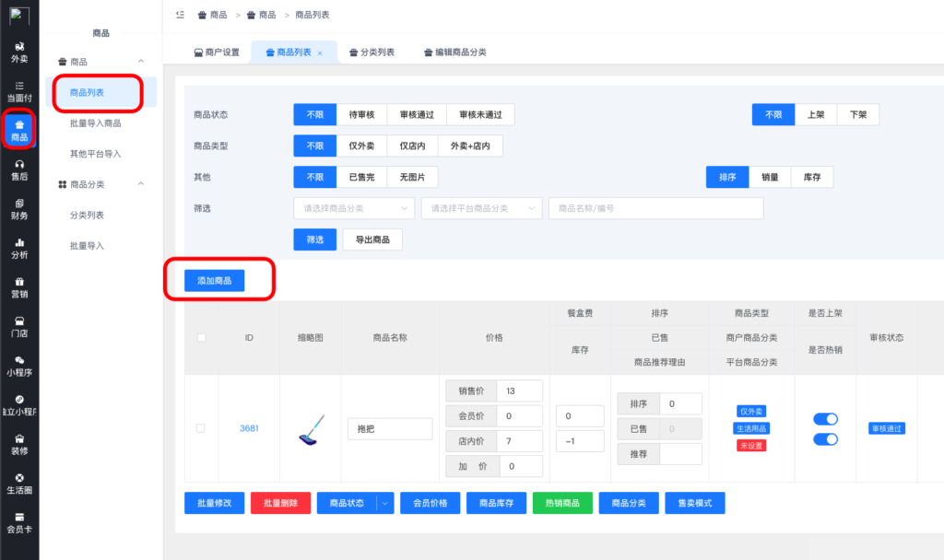Screen dimensions: 944x560
Task: Check the checkbox for product 3681
Action: pyautogui.click(x=202, y=428)
